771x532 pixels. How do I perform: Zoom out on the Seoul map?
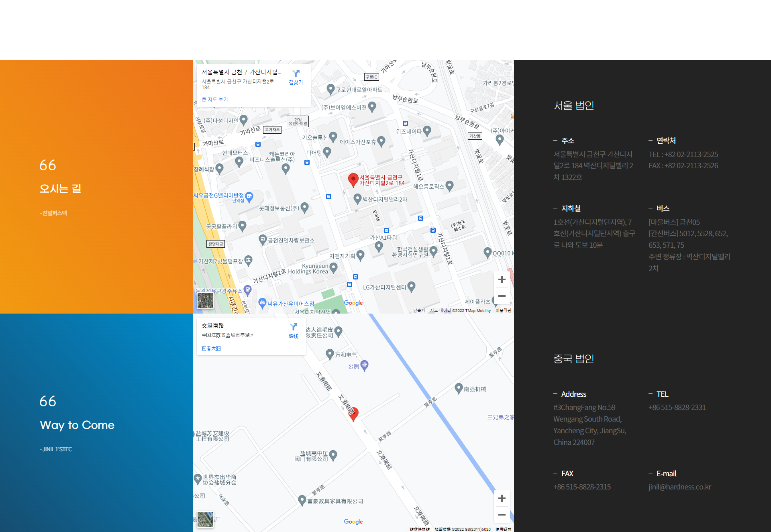pos(502,296)
